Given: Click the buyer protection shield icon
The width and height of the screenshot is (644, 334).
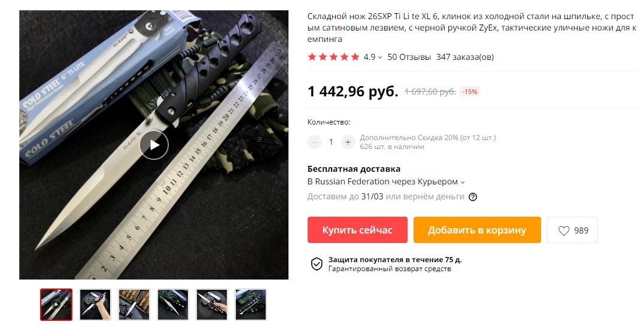Looking at the screenshot, I should pyautogui.click(x=317, y=264).
